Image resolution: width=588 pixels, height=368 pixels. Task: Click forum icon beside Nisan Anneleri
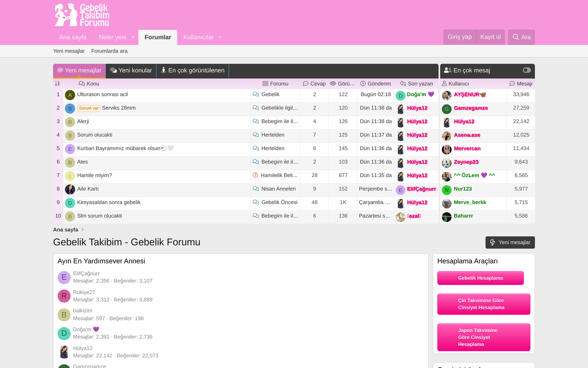click(x=256, y=189)
